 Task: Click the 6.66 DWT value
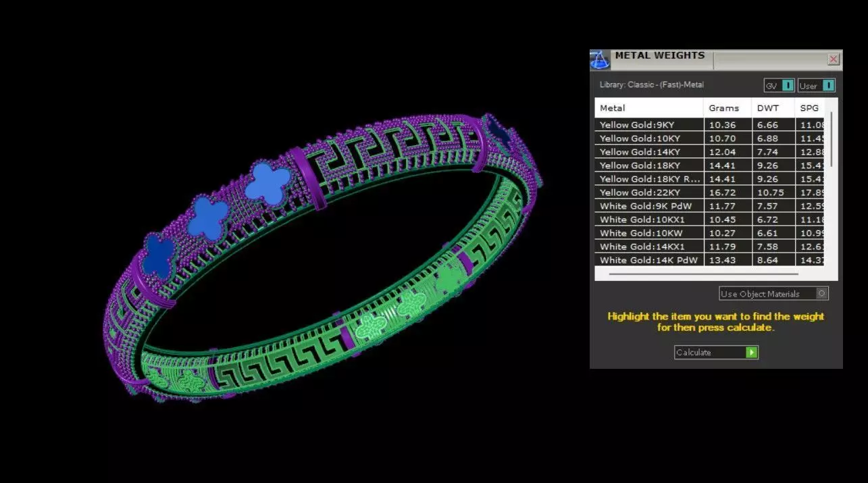pyautogui.click(x=767, y=125)
